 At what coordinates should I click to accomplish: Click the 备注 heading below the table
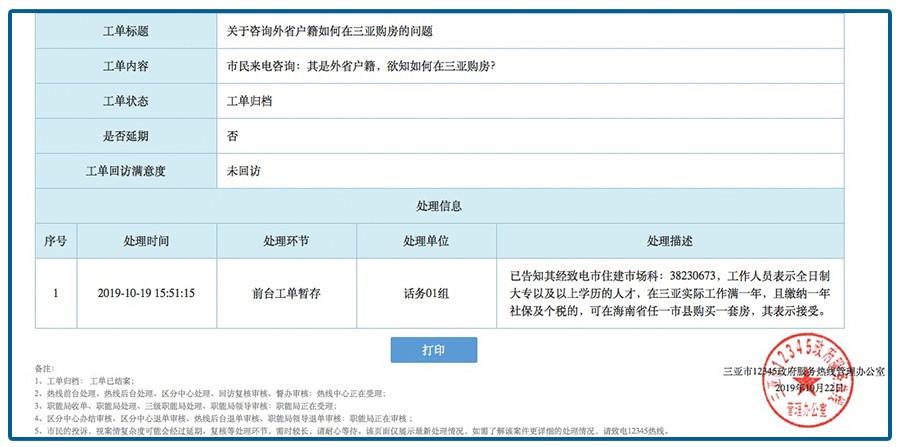pos(44,368)
